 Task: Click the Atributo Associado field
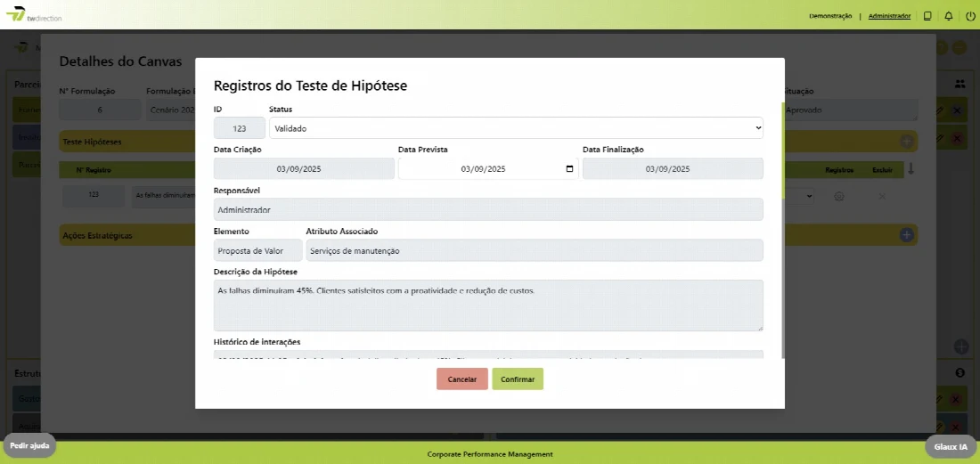click(535, 250)
